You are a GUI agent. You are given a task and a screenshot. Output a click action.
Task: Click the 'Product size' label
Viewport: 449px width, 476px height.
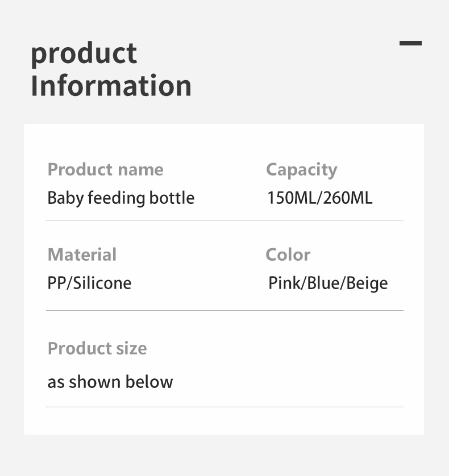pos(97,348)
